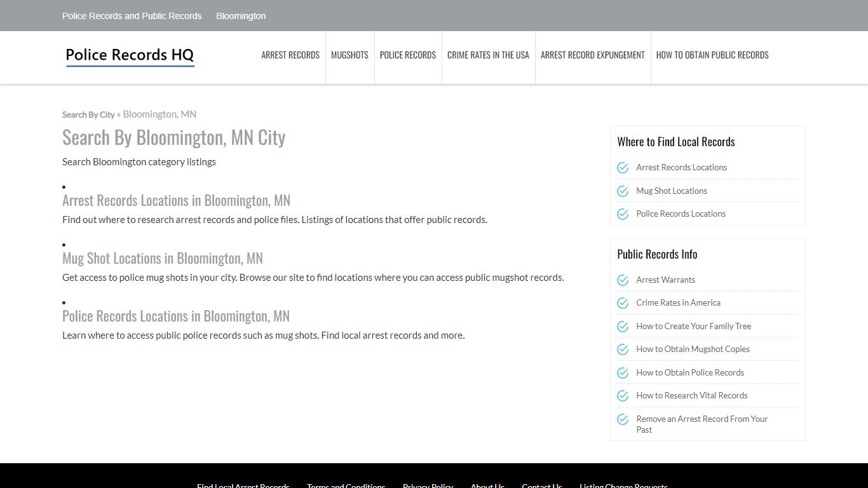Image resolution: width=868 pixels, height=488 pixels.
Task: Click Search By City breadcrumb link
Action: (88, 114)
